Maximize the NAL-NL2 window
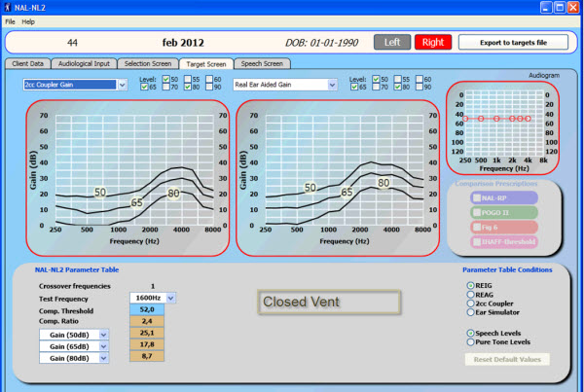The width and height of the screenshot is (584, 392). 560,8
